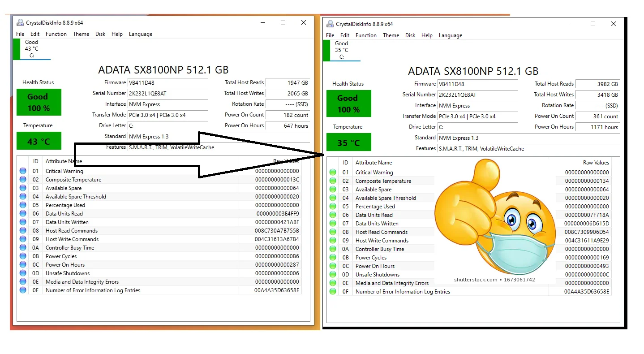The width and height of the screenshot is (644, 354).
Task: Click raw value 000000007F718A
Action: pos(588,215)
